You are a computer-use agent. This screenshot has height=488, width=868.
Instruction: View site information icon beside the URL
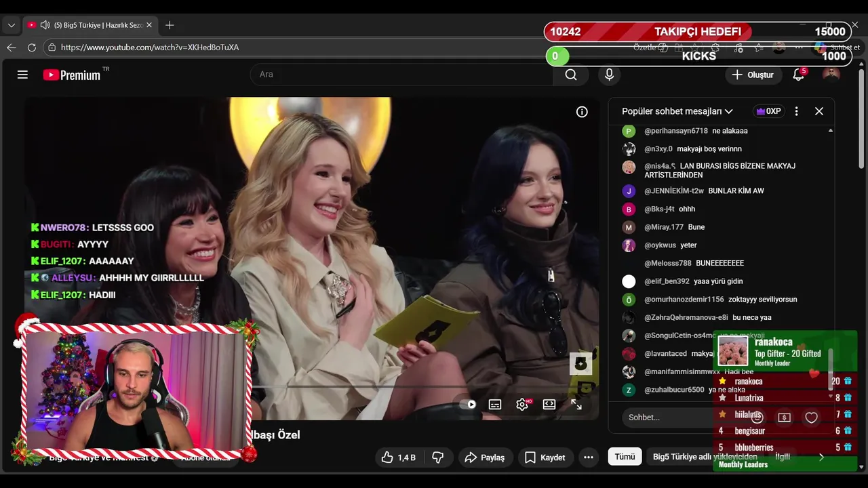pyautogui.click(x=52, y=47)
